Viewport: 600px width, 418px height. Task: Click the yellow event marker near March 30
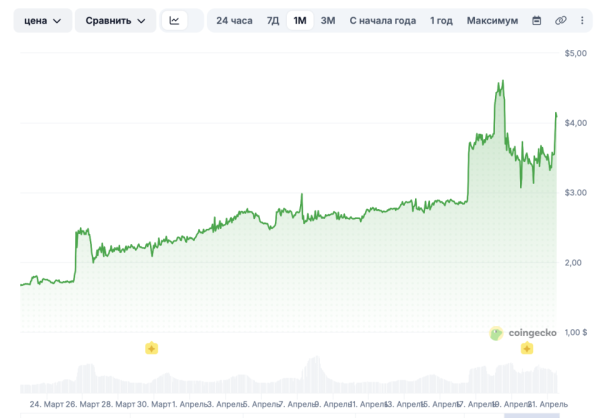click(151, 348)
